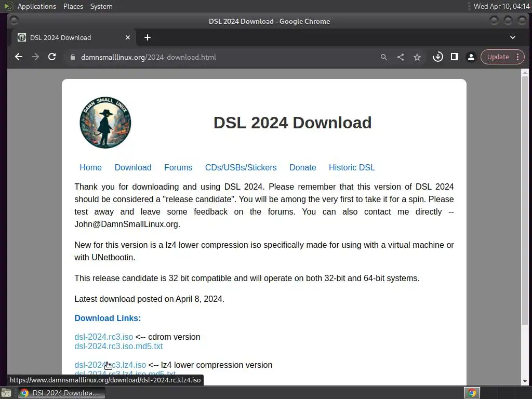Open the Applications menu
Screen dimensions: 532x399
37,6
